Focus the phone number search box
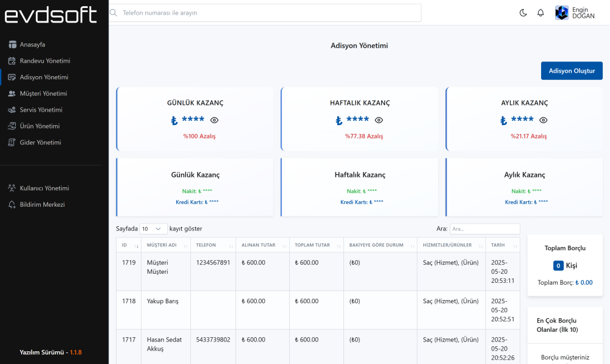Image resolution: width=610 pixels, height=364 pixels. [265, 13]
